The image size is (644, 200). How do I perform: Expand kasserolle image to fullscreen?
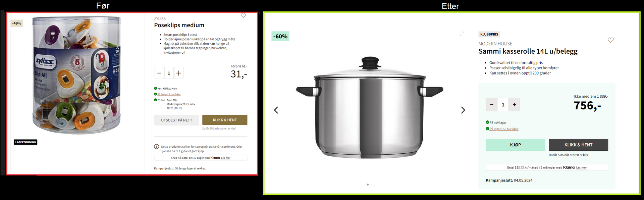pos(462,34)
